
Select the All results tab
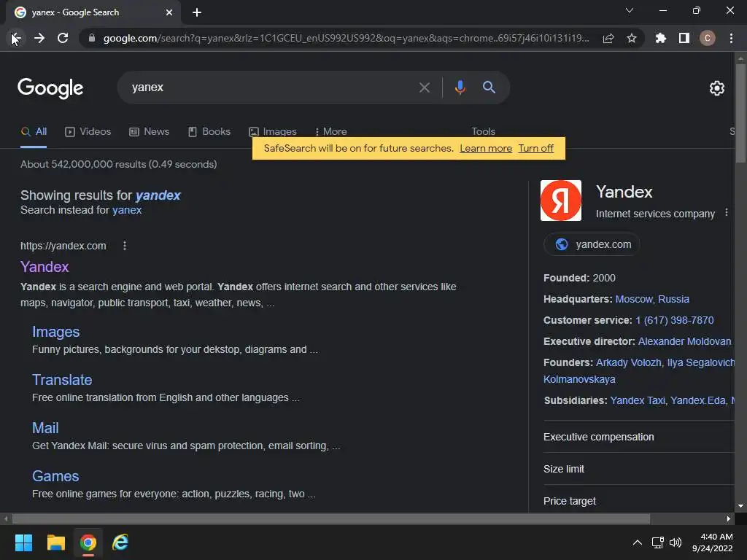point(34,131)
